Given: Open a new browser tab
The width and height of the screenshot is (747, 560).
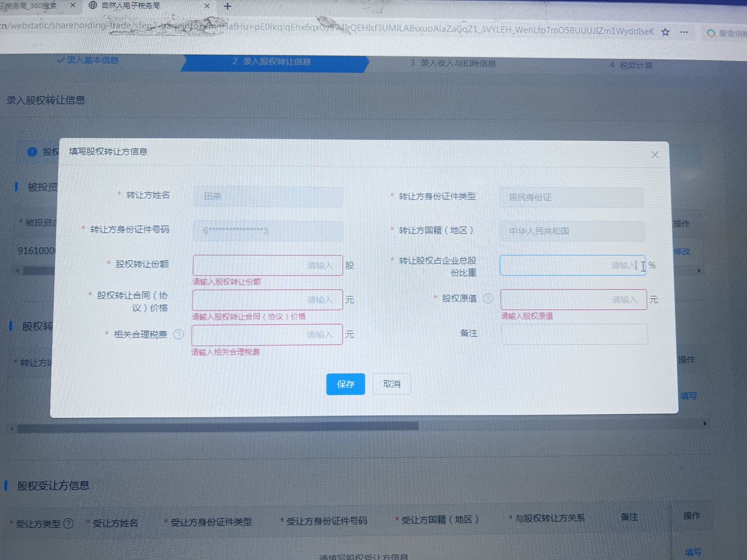Looking at the screenshot, I should click(x=228, y=6).
